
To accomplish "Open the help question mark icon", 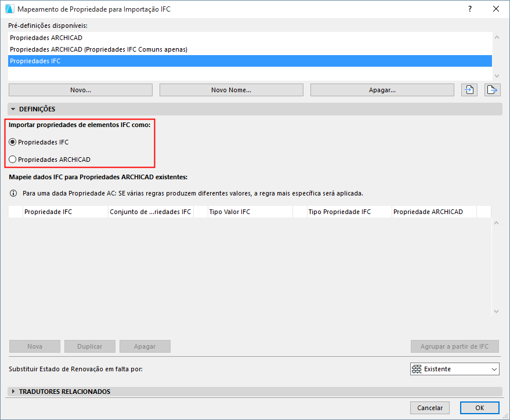I will pyautogui.click(x=469, y=9).
